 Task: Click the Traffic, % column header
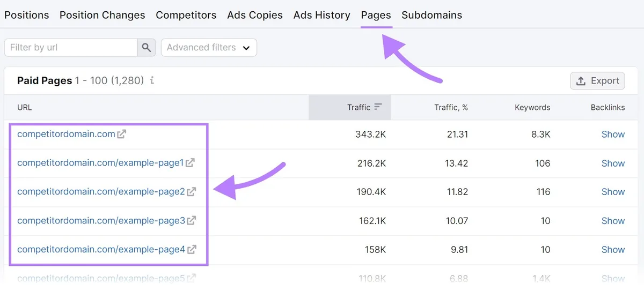coord(451,107)
